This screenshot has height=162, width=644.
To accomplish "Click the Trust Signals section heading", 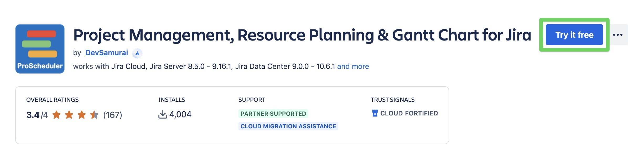I will click(x=392, y=100).
